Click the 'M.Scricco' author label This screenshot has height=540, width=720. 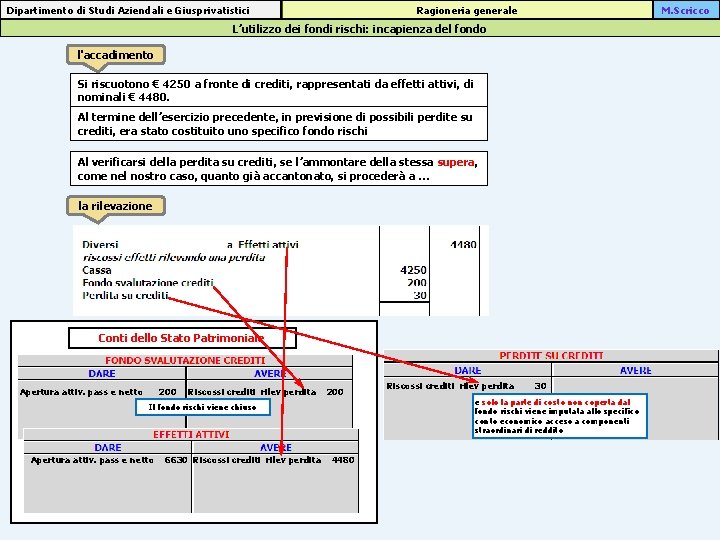pyautogui.click(x=686, y=10)
